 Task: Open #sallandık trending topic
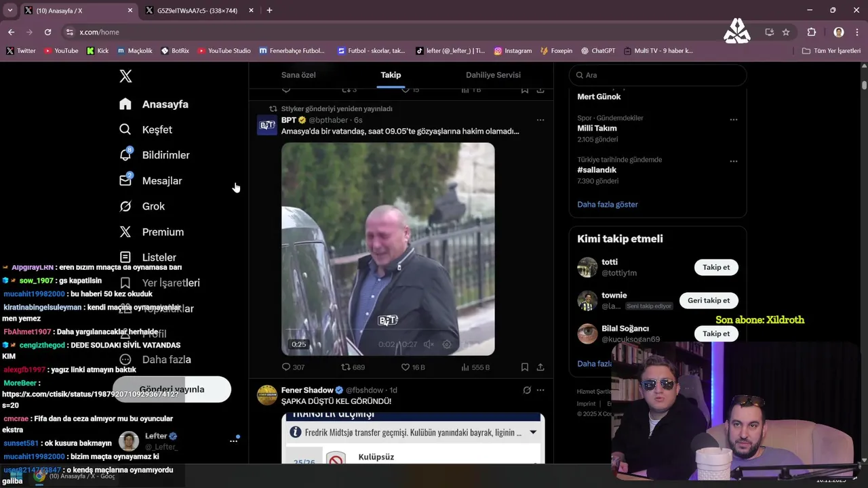coord(597,170)
